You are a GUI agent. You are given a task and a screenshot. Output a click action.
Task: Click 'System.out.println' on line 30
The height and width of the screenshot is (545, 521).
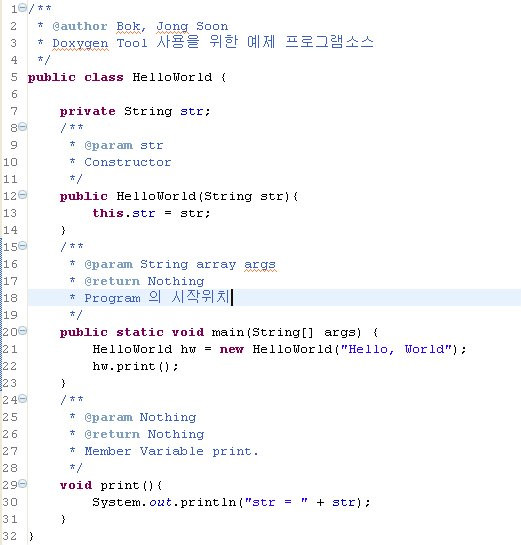(164, 502)
